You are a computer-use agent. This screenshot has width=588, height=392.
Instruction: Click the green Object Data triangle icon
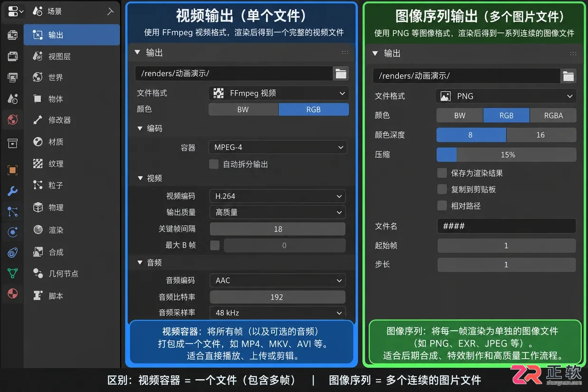12,273
